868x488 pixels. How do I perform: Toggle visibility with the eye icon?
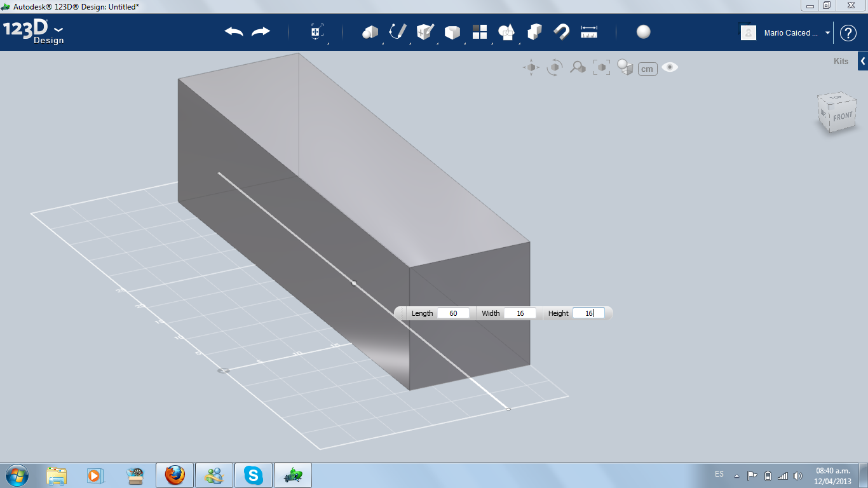pyautogui.click(x=670, y=67)
